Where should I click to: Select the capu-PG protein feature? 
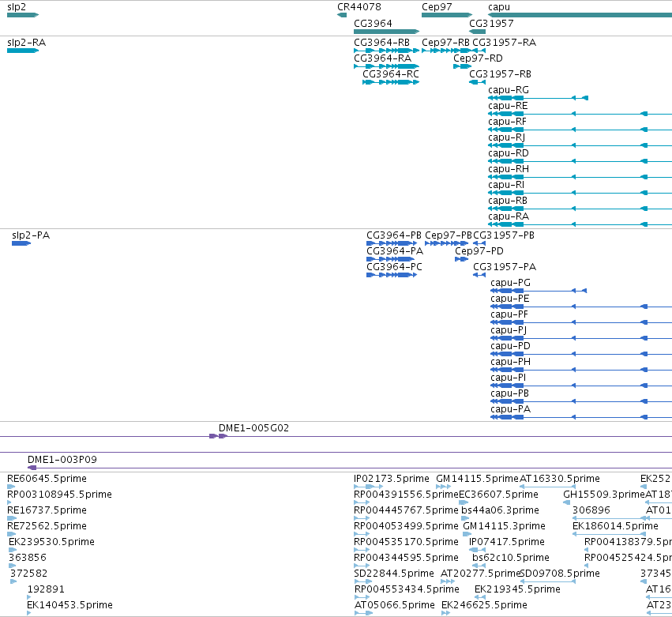pos(539,292)
